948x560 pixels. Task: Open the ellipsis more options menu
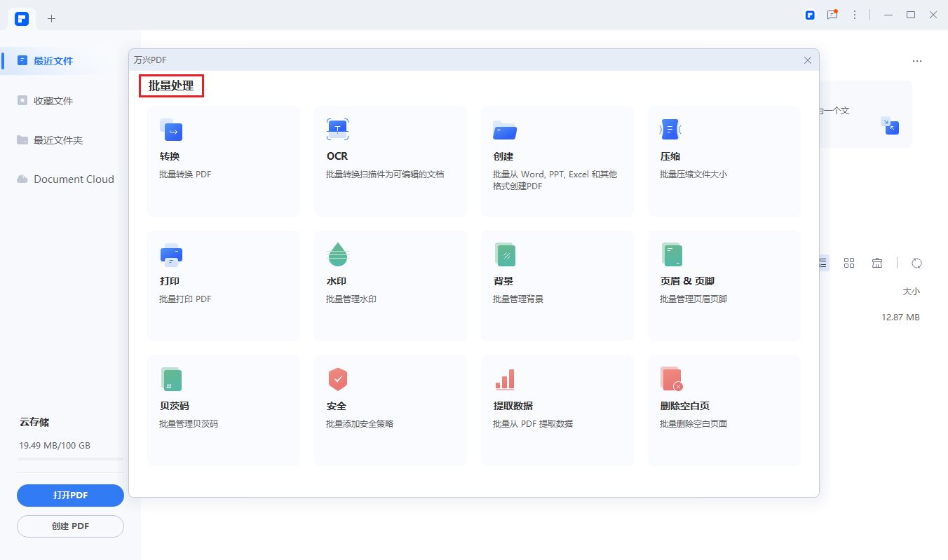pos(917,61)
